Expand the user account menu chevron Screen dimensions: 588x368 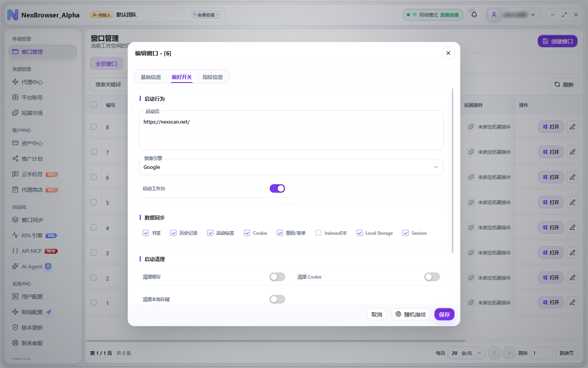533,15
